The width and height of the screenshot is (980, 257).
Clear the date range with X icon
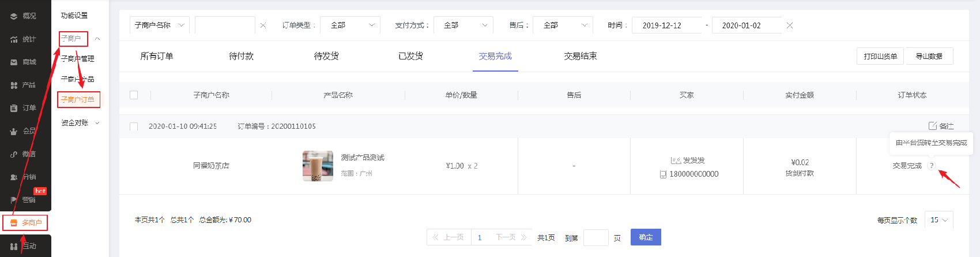(790, 25)
